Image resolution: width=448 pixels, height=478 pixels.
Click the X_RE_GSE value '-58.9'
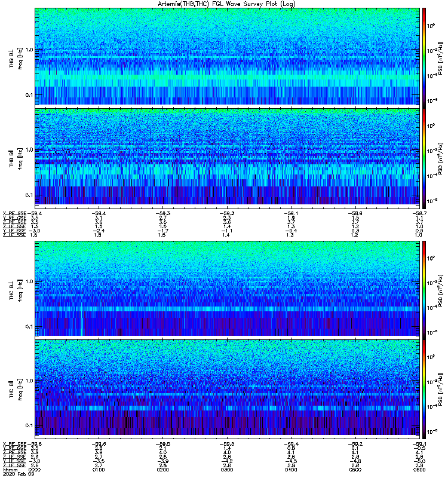pyautogui.click(x=355, y=213)
